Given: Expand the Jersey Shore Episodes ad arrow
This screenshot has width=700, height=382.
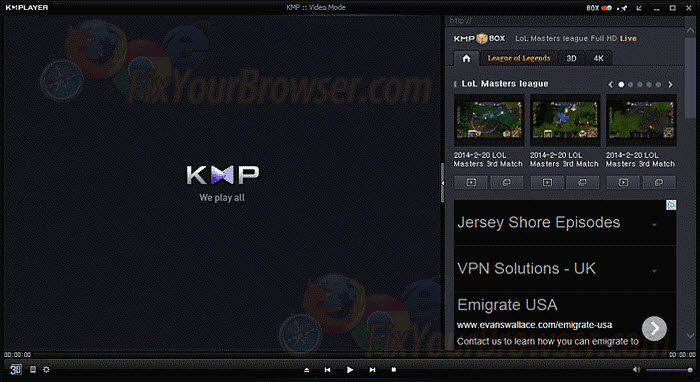Looking at the screenshot, I should pos(654,224).
